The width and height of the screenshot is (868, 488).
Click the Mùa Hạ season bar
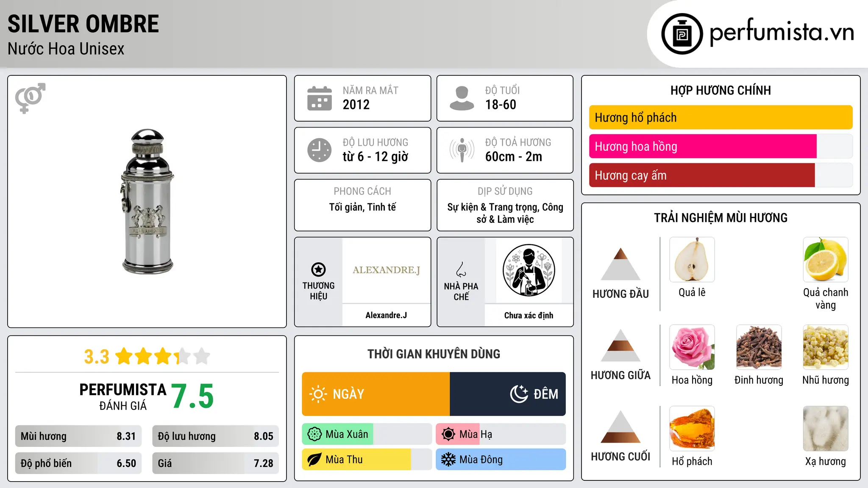(x=501, y=434)
